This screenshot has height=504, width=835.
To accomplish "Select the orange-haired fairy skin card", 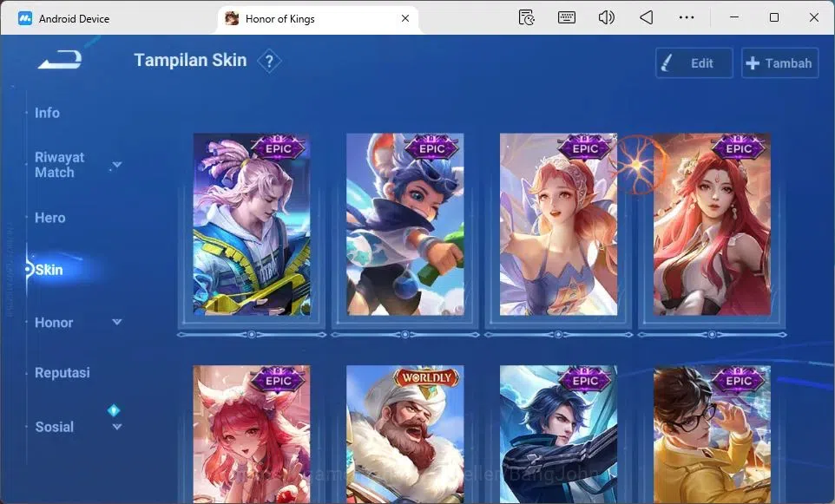I will coord(558,224).
